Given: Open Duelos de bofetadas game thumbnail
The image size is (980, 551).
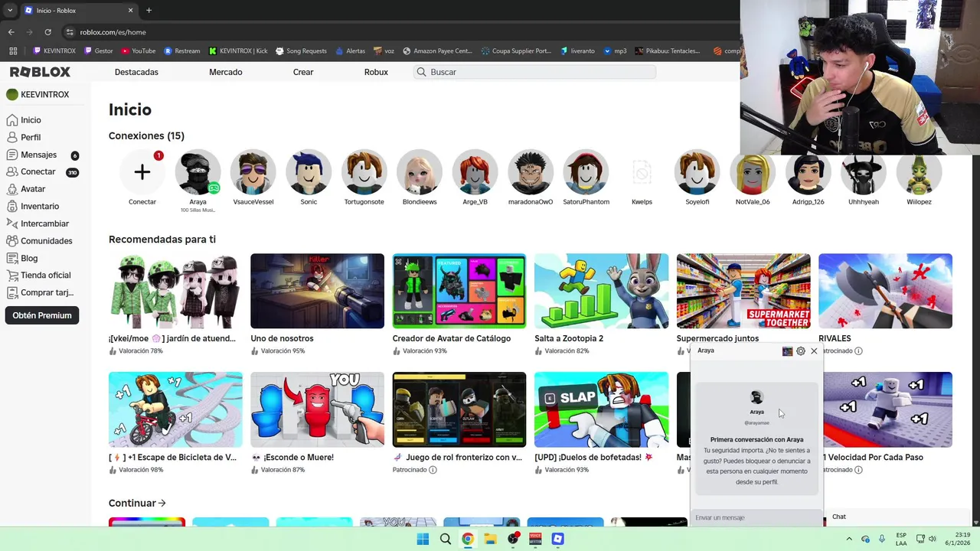Looking at the screenshot, I should coord(601,409).
